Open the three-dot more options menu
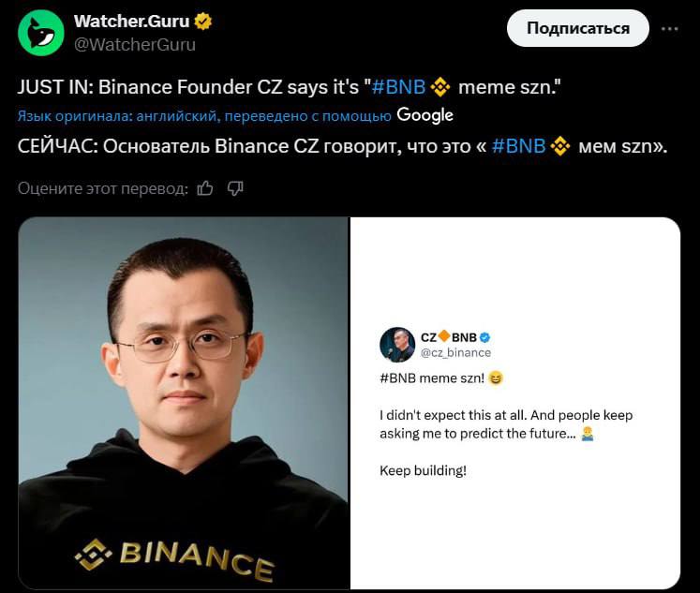700x593 pixels. click(670, 29)
